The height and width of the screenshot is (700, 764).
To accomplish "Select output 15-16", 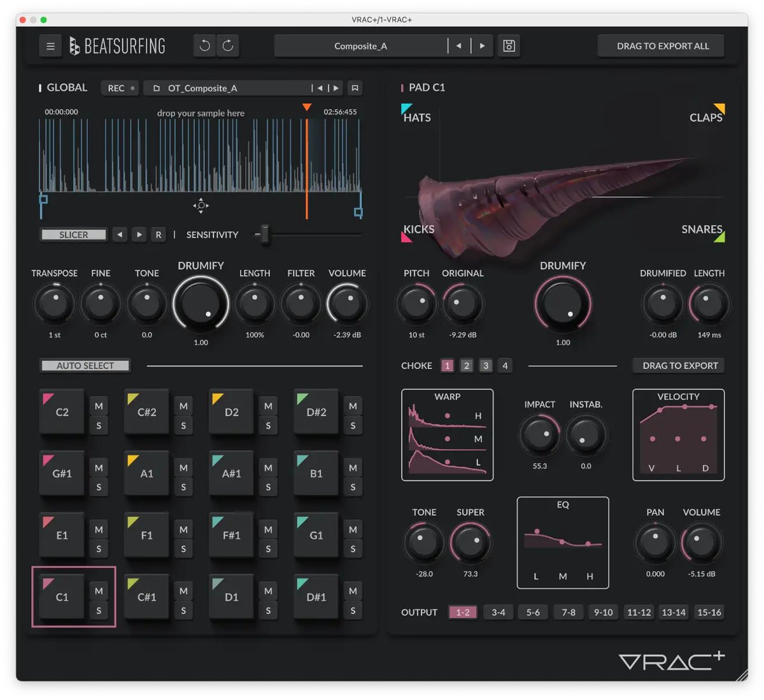I will tap(709, 612).
